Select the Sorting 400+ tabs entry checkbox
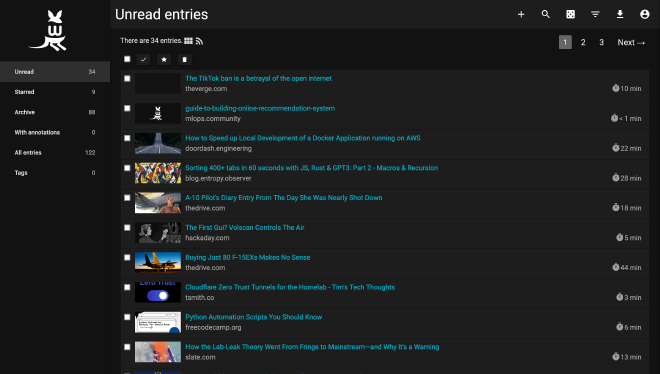 (127, 168)
